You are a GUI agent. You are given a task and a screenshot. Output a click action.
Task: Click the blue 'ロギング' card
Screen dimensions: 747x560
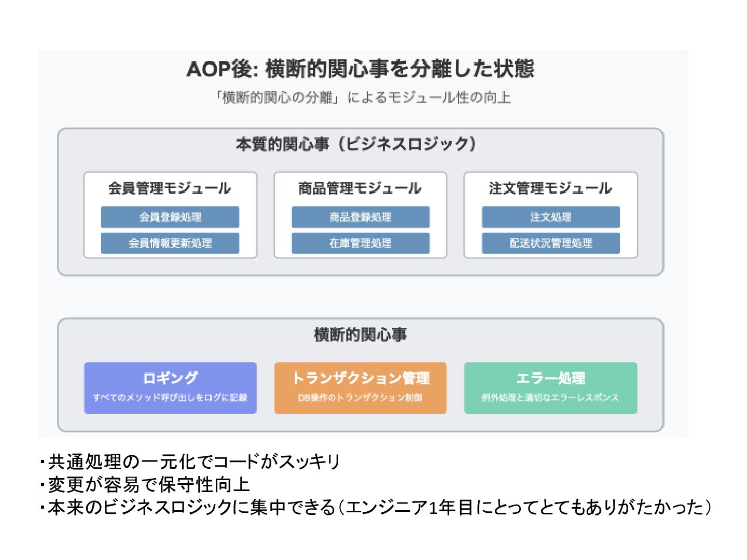[x=170, y=388]
